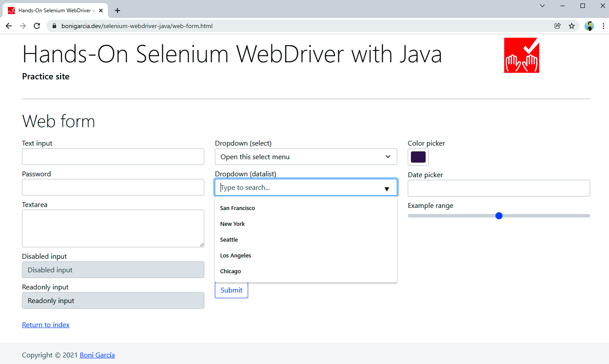Screen dimensions: 609x364
Task: Expand the tab search chevron
Action: click(542, 6)
